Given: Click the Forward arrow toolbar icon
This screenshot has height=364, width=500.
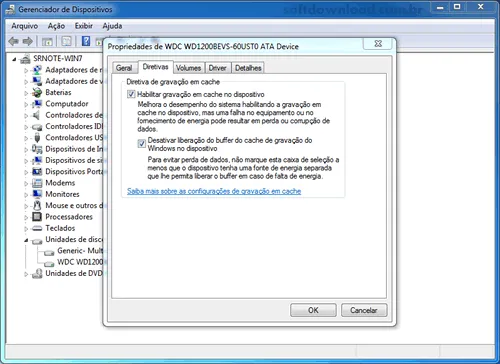Looking at the screenshot, I should 28,41.
